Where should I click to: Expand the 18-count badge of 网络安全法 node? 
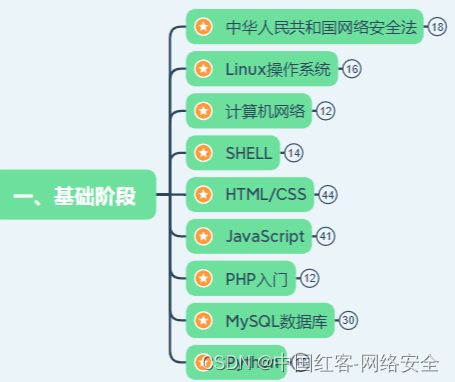437,27
